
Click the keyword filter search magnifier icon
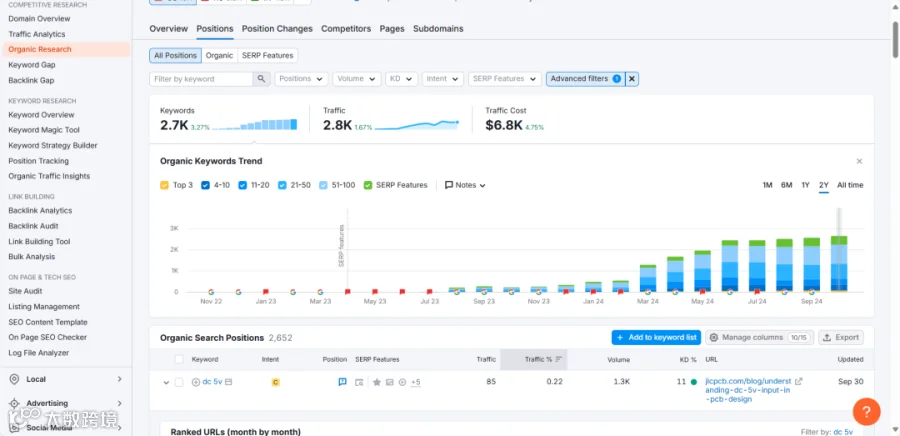click(x=261, y=79)
